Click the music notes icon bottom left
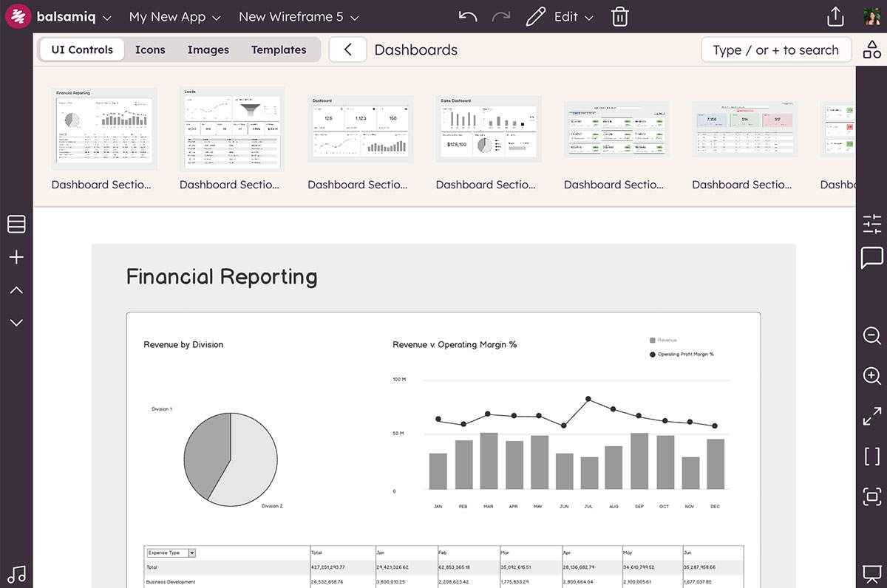The image size is (887, 588). pyautogui.click(x=16, y=574)
